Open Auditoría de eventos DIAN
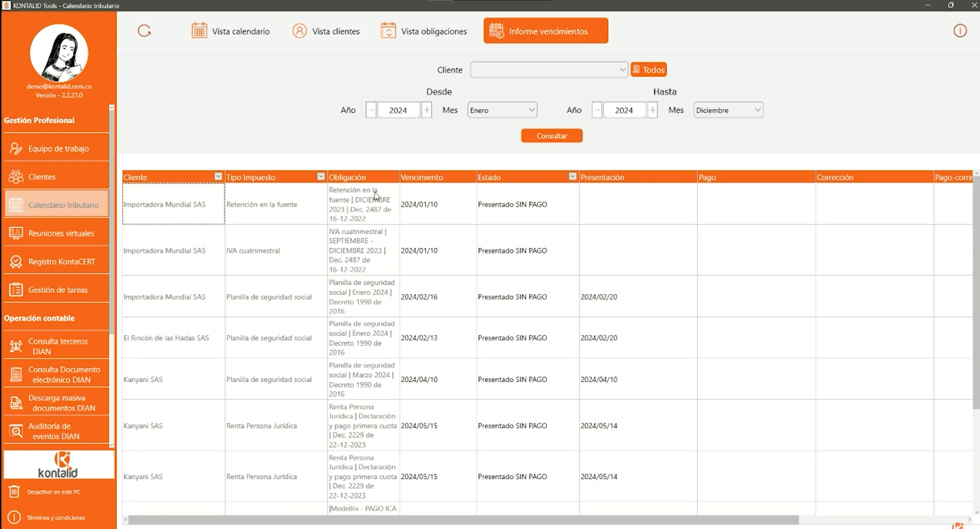 pos(56,431)
